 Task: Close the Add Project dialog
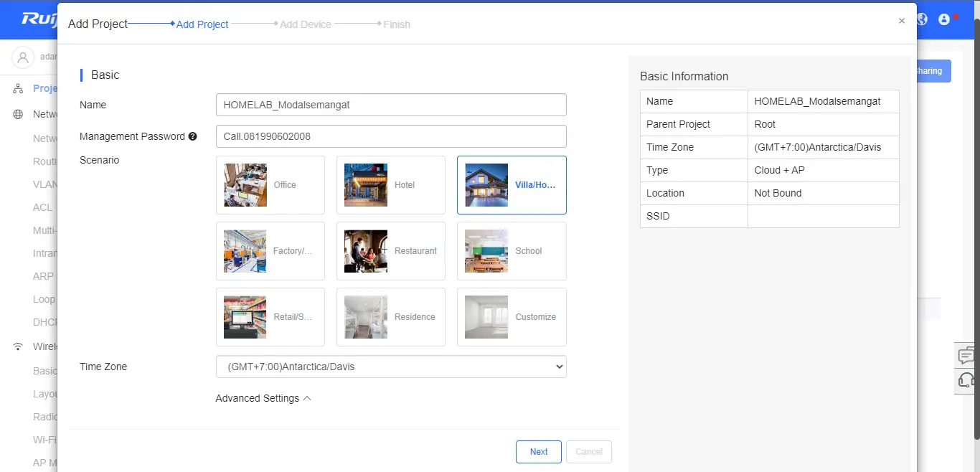click(902, 21)
